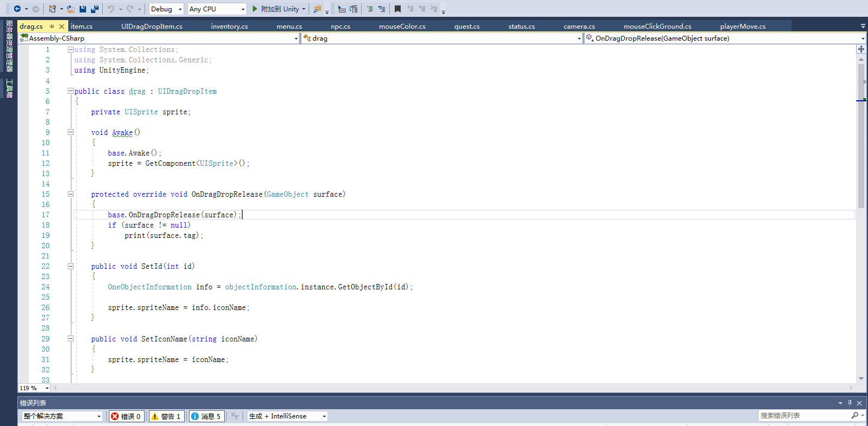Viewport: 868px width, 426px height.
Task: Click the error list pin icon
Action: coord(850,403)
